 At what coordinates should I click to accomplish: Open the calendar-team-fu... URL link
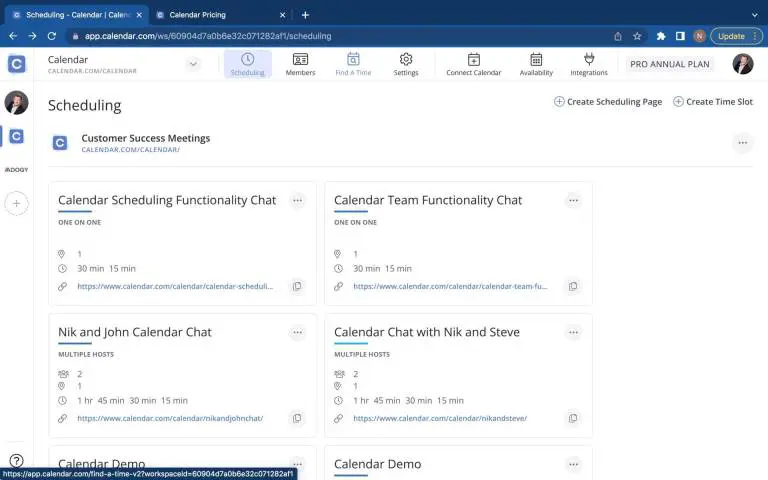tap(450, 286)
